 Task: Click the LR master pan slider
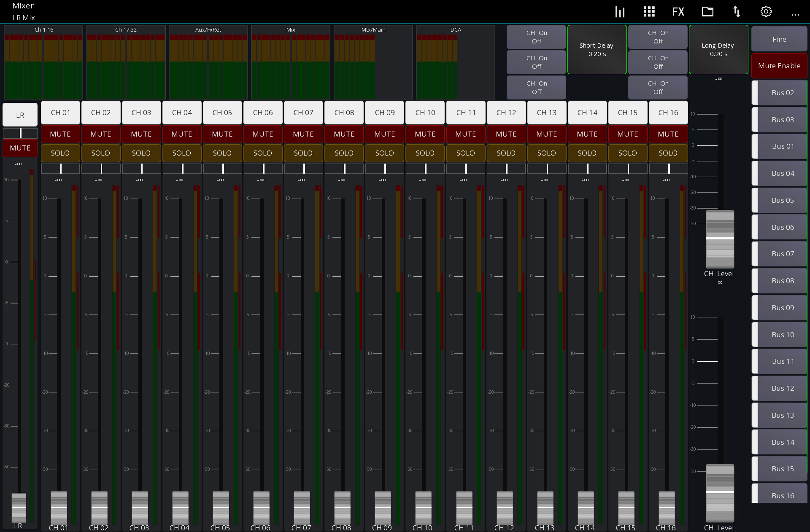pos(20,133)
